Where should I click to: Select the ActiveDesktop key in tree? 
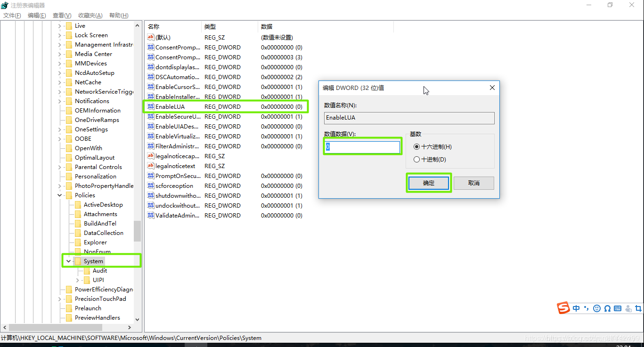tap(103, 205)
